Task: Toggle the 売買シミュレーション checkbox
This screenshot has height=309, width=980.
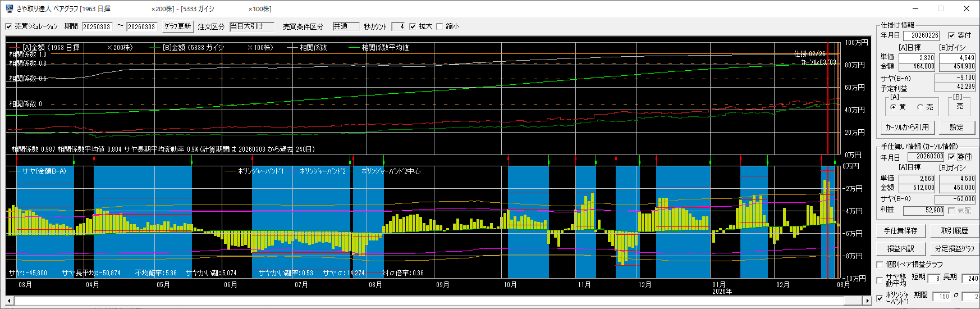Action: 8,26
